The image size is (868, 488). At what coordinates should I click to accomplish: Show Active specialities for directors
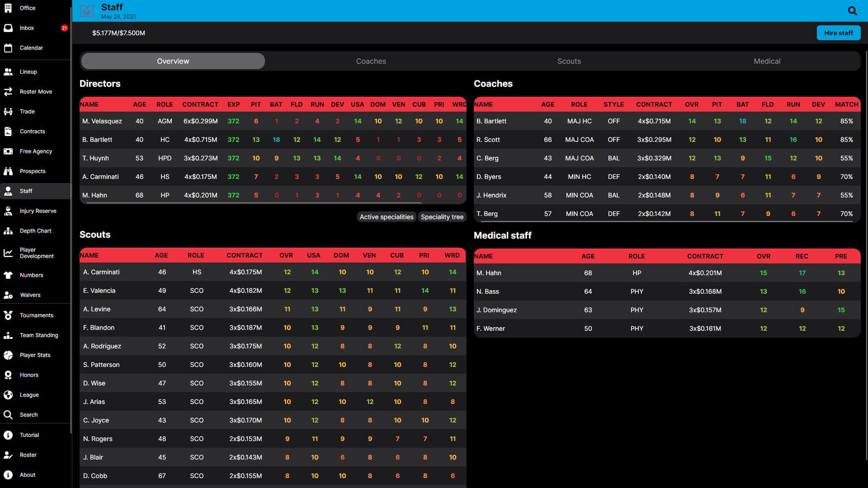point(386,217)
